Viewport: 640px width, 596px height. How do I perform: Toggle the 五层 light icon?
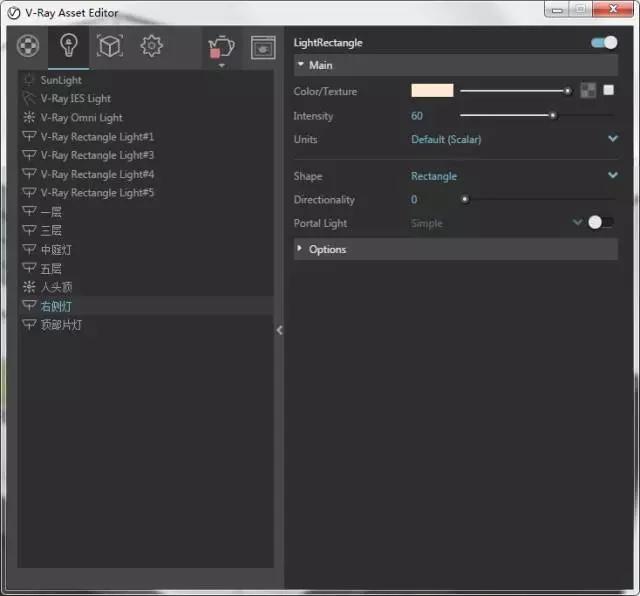pyautogui.click(x=29, y=268)
